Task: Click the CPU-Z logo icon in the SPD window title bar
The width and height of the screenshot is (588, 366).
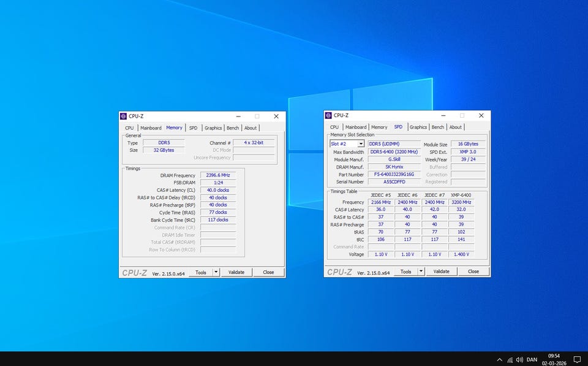Action: [x=329, y=115]
